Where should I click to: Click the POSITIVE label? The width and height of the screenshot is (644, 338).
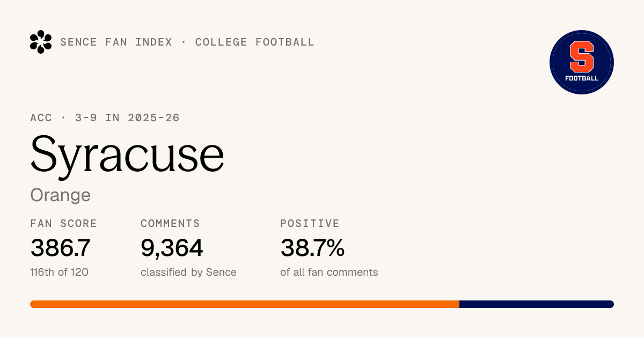(x=310, y=223)
